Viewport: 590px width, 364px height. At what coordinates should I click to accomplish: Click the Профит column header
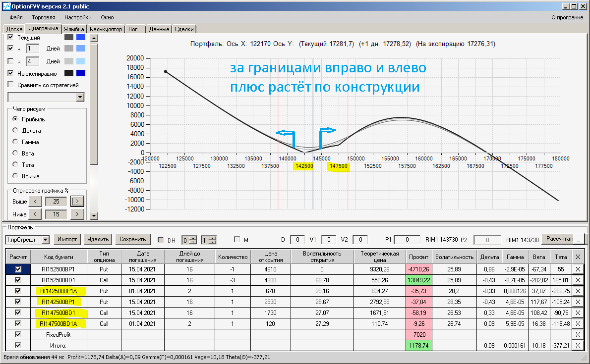pyautogui.click(x=419, y=257)
